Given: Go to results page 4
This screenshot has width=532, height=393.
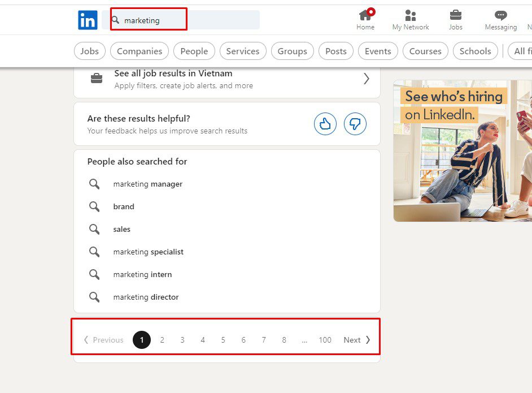Looking at the screenshot, I should coord(203,340).
